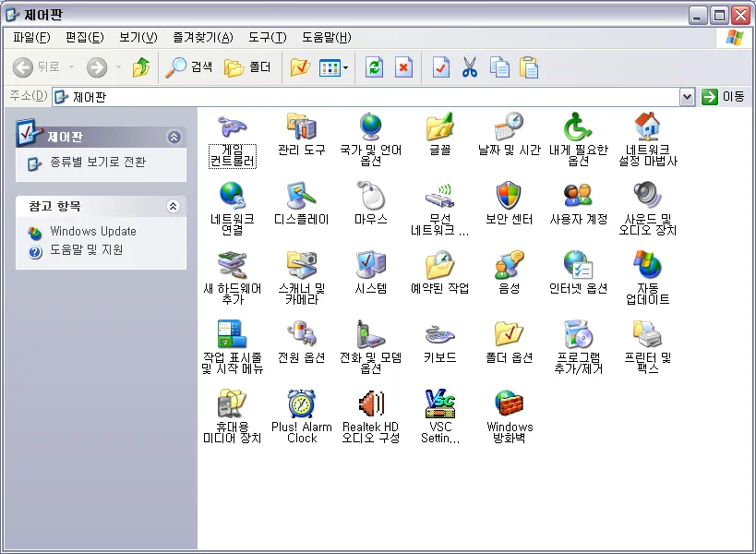Click the 종류별 보기로 전환 link
The height and width of the screenshot is (554, 756).
(x=98, y=162)
